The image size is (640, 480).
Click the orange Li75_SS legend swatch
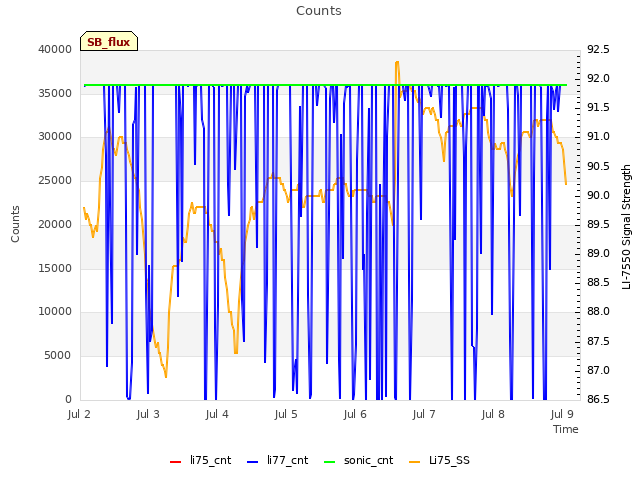(414, 462)
